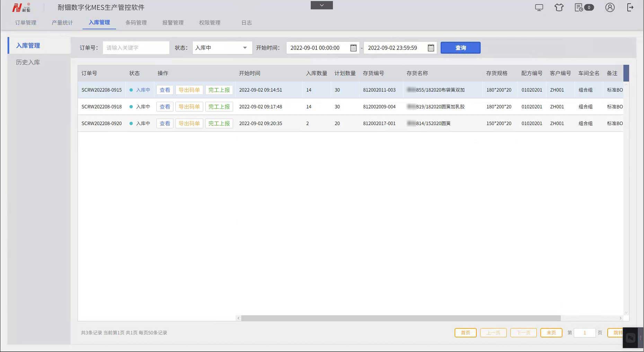Click the 订单号 column header

(x=89, y=73)
